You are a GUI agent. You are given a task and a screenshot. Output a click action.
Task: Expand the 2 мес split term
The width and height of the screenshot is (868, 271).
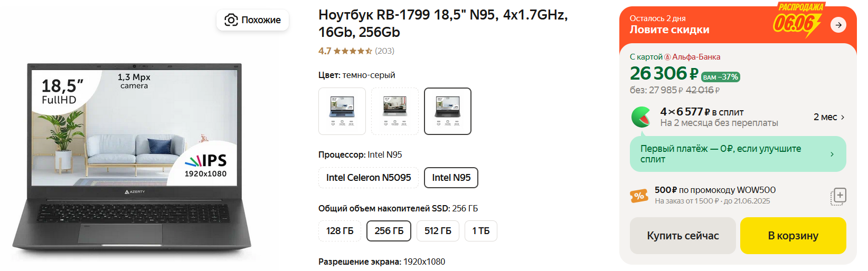coord(829,117)
